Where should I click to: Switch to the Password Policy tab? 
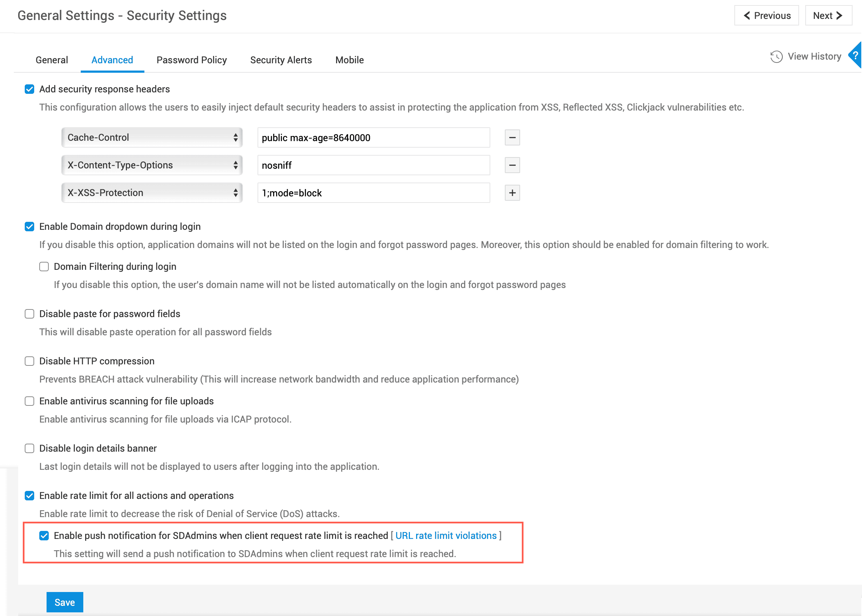point(192,60)
